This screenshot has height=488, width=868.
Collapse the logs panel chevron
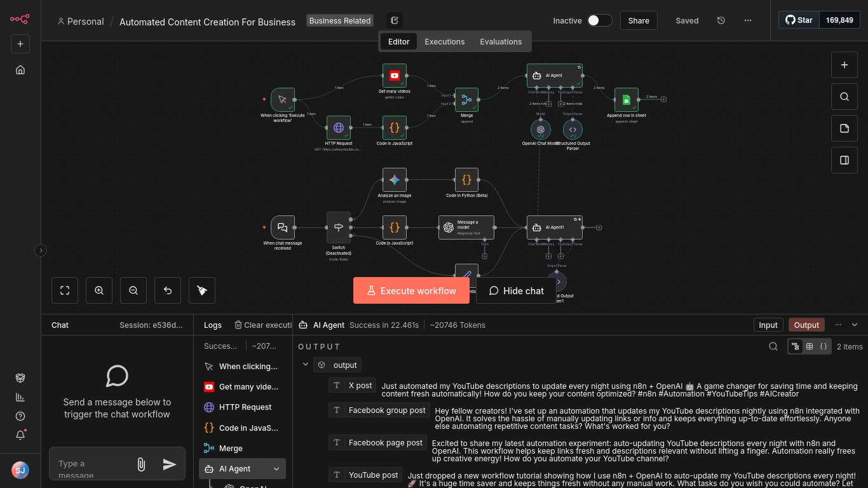tap(855, 325)
